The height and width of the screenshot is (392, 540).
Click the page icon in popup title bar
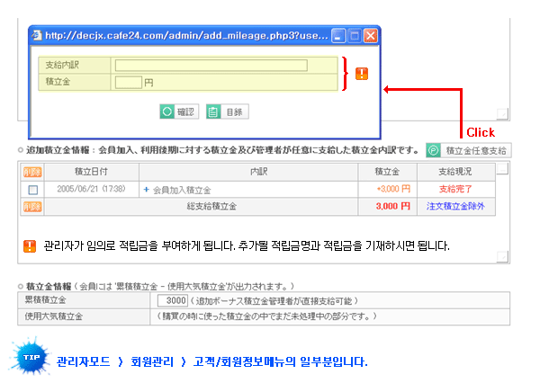click(38, 36)
